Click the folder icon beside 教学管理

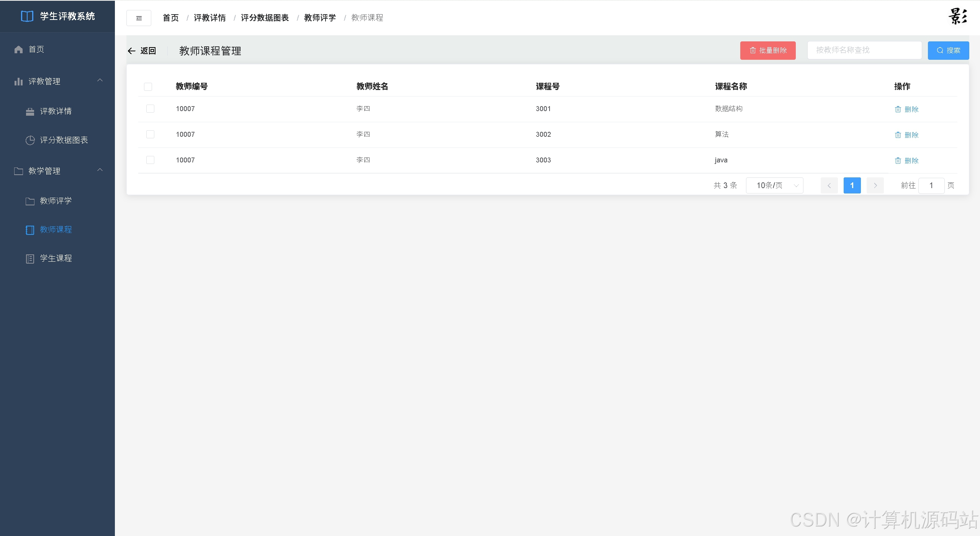(x=18, y=171)
